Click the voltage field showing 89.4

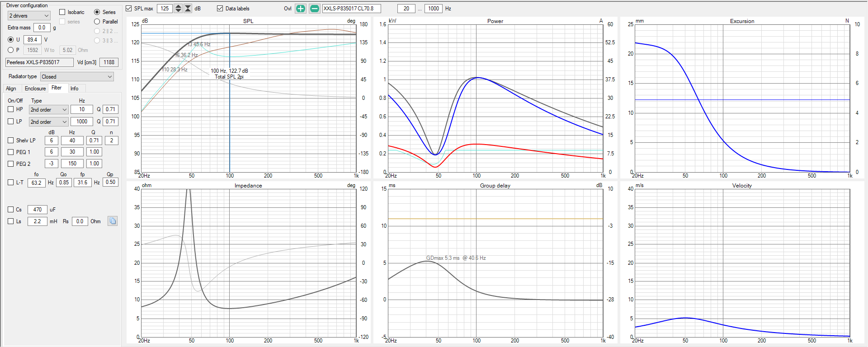click(32, 40)
